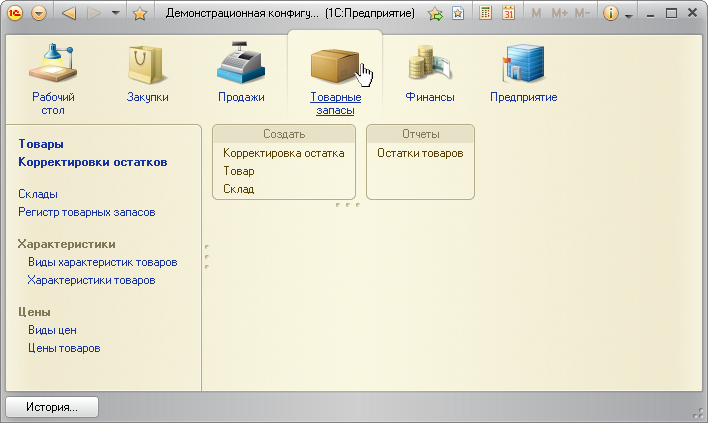Open the calendar icon
The width and height of the screenshot is (708, 423).
pos(509,13)
